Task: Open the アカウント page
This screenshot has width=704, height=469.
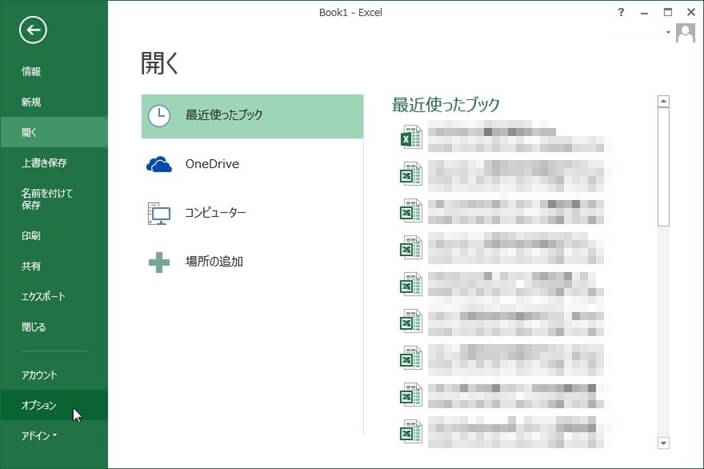Action: pos(39,375)
